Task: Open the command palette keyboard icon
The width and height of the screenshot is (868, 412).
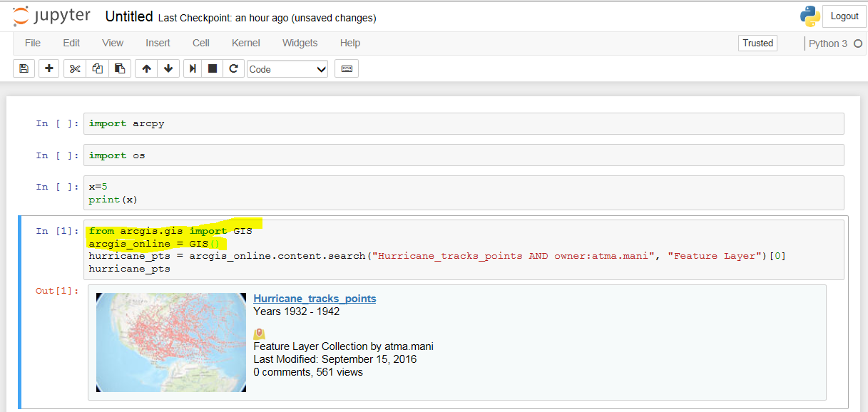Action: tap(347, 68)
